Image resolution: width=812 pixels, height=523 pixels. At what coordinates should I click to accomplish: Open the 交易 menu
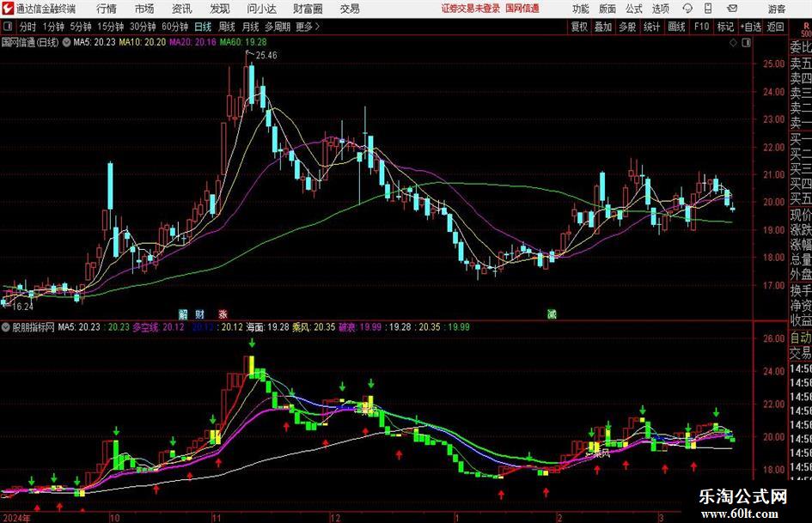pos(350,9)
